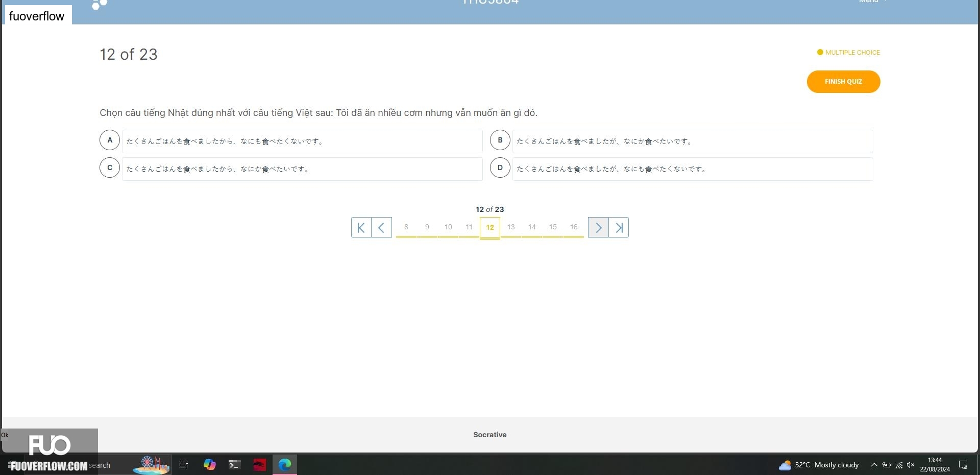Go to previous question arrow
Image resolution: width=980 pixels, height=475 pixels.
(381, 227)
